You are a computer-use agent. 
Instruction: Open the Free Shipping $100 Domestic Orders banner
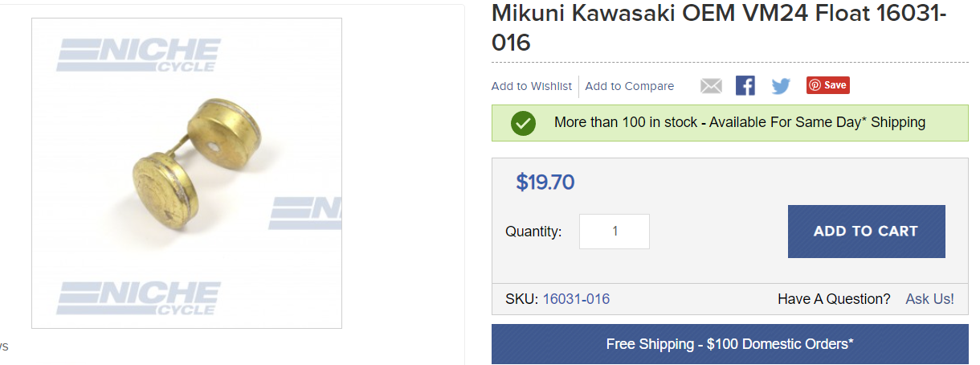click(x=729, y=344)
